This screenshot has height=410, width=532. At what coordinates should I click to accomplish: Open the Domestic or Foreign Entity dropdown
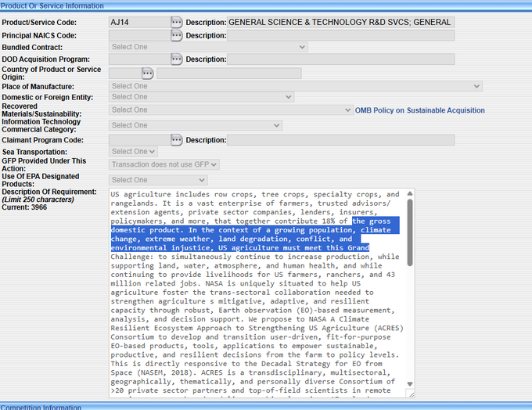[201, 97]
